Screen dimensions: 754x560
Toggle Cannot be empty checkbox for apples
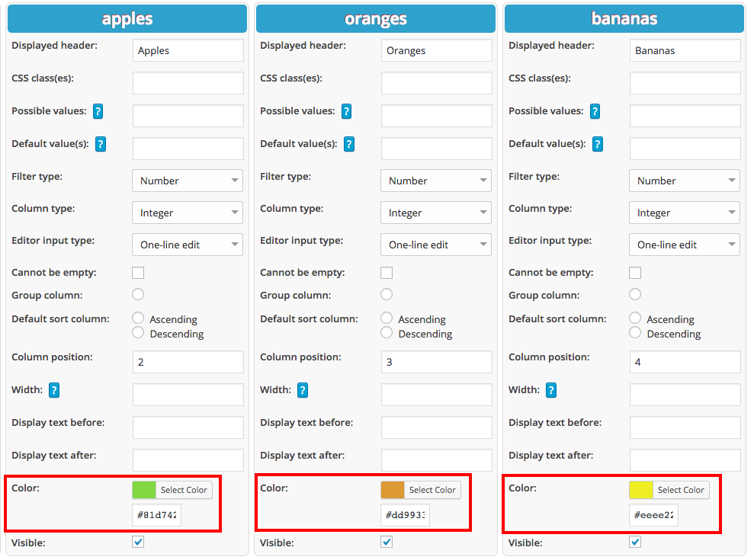pyautogui.click(x=138, y=273)
